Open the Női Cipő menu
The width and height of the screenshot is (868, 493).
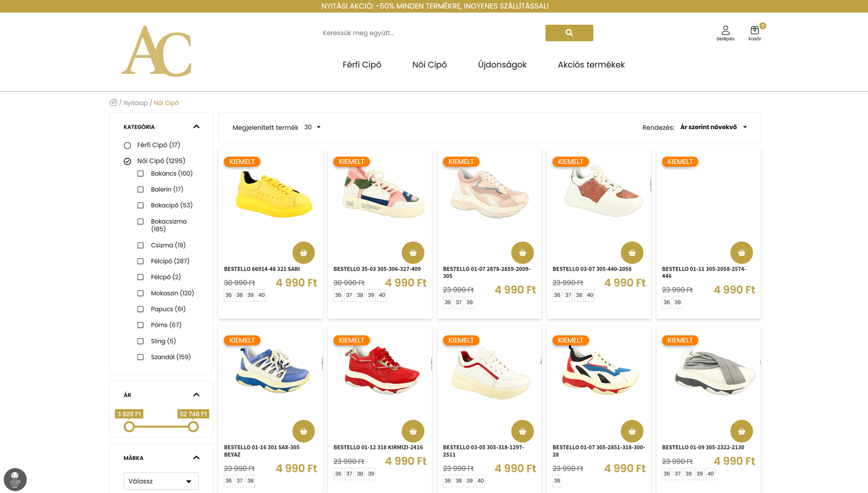pyautogui.click(x=429, y=64)
